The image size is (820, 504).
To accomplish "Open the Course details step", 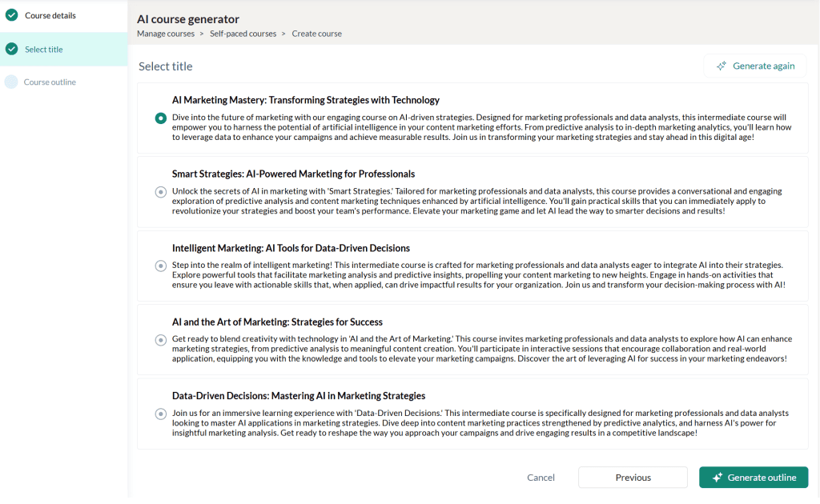I will point(50,15).
